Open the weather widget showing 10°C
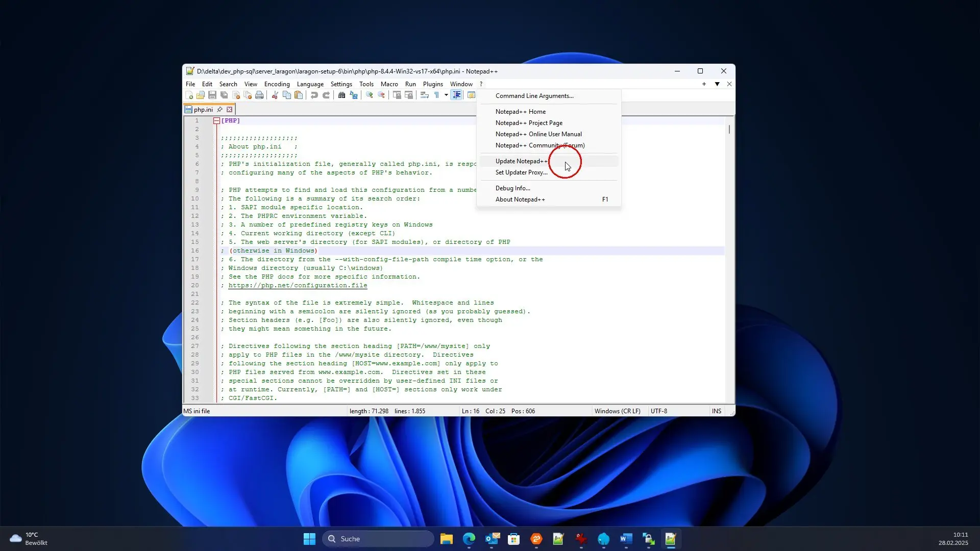980x551 pixels. pos(29,539)
